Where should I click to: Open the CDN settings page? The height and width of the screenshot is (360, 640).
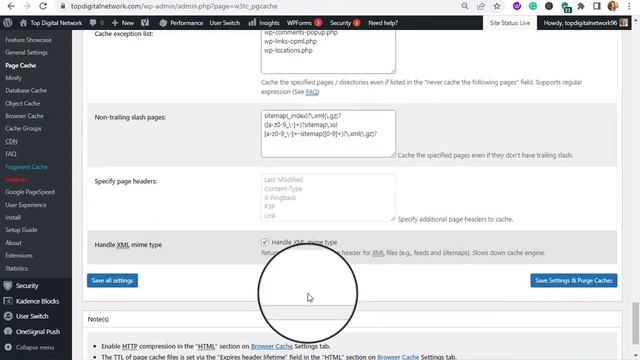(11, 141)
